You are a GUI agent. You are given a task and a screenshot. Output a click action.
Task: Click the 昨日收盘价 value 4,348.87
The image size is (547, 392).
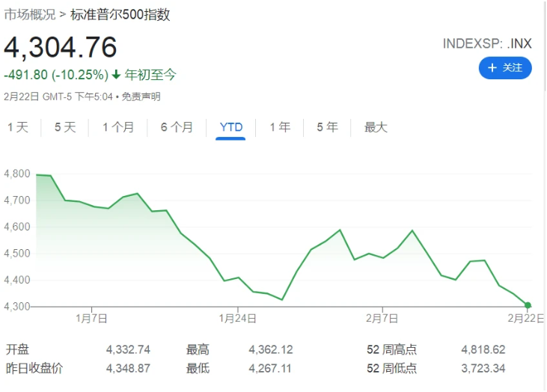pos(128,368)
